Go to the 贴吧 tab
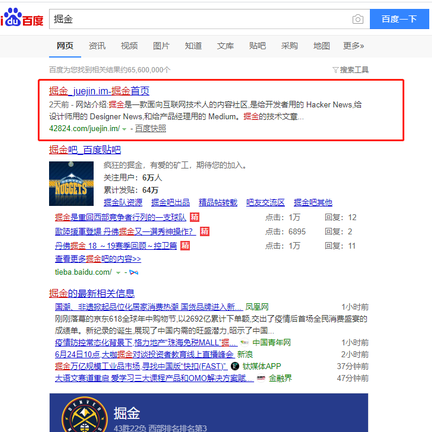Viewport: 432px width, 432px height. pos(257,46)
